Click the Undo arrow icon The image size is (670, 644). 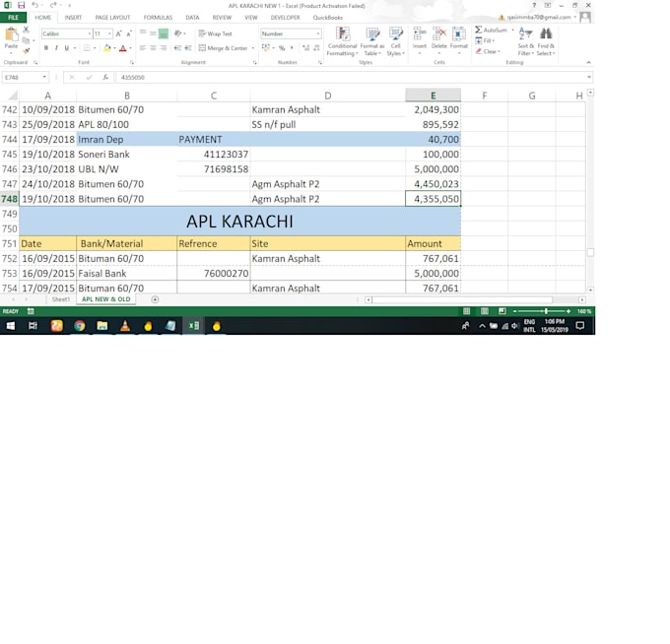click(x=34, y=5)
